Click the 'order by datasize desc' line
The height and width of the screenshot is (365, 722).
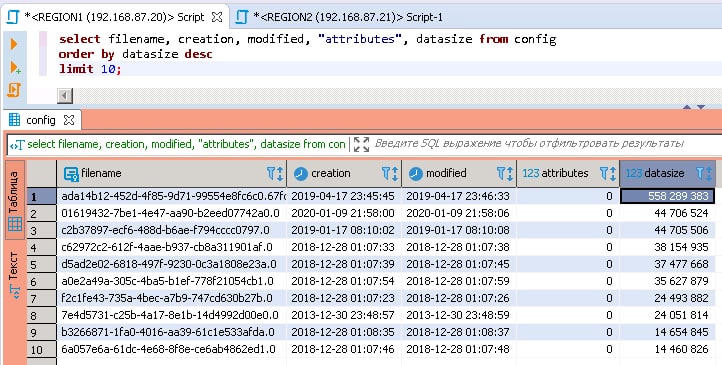tap(136, 54)
